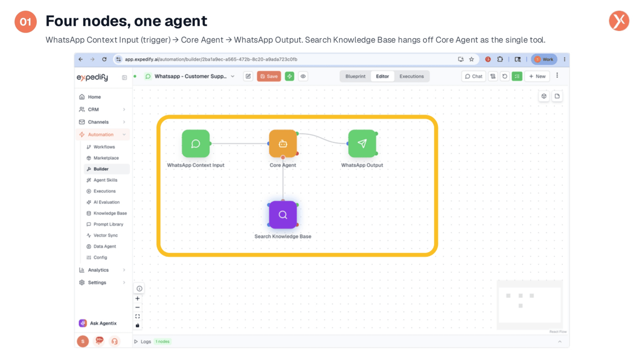The width and height of the screenshot is (644, 362).
Task: Switch to the Blueprint tab
Action: click(355, 76)
